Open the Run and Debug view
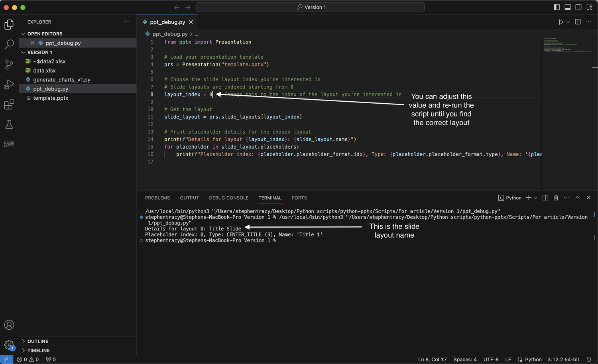Screen dimensions: 598x364 click(x=9, y=85)
